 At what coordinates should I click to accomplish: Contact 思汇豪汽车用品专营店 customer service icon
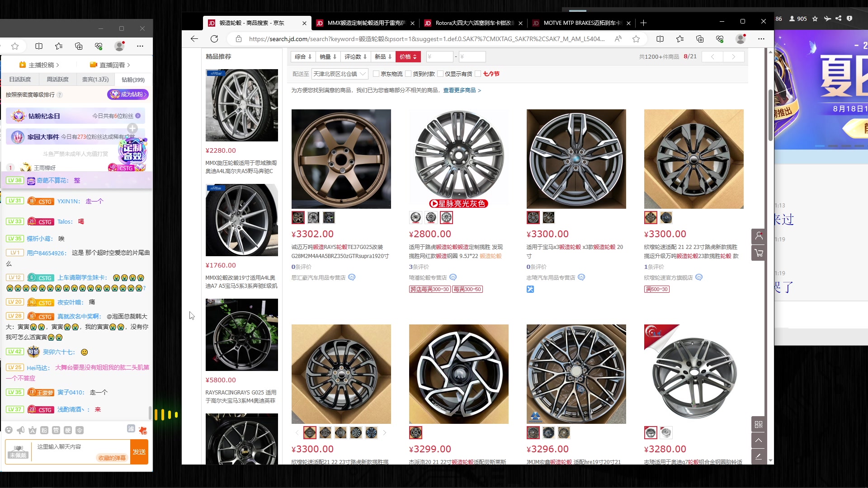[352, 277]
